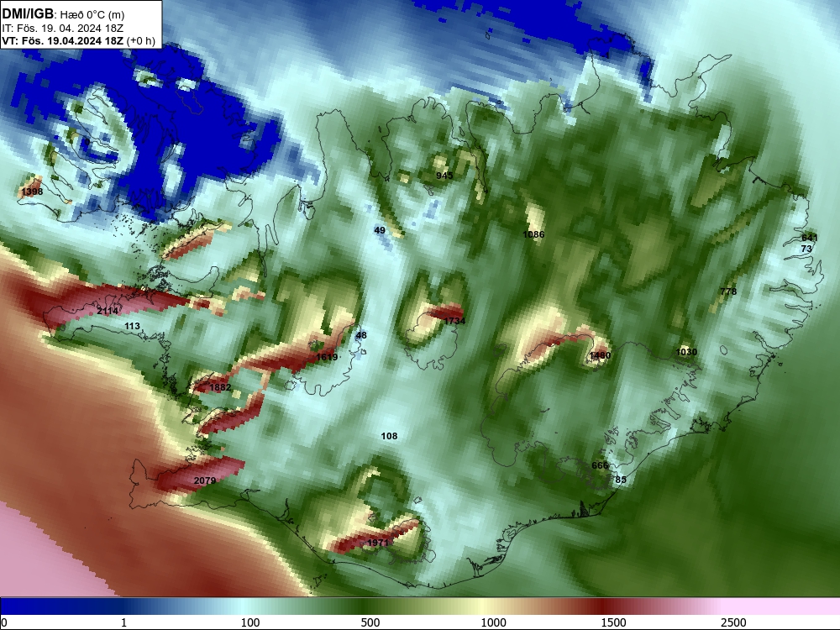Click the 1971 value label

378,543
